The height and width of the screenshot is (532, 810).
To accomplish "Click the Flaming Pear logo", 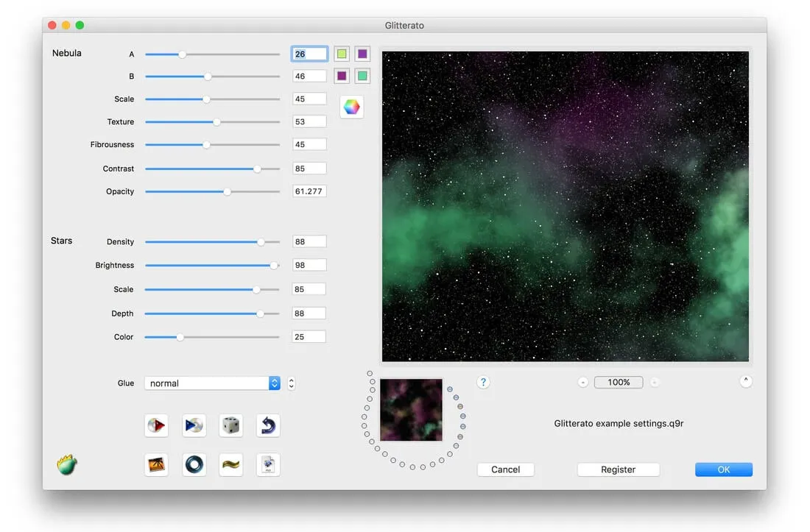I will point(66,464).
